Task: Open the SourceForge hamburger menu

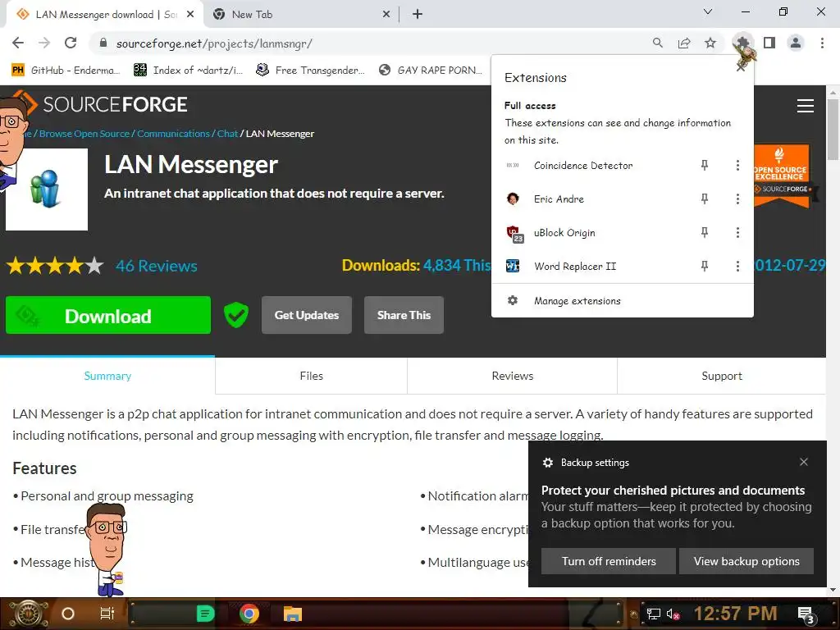Action: pyautogui.click(x=806, y=106)
